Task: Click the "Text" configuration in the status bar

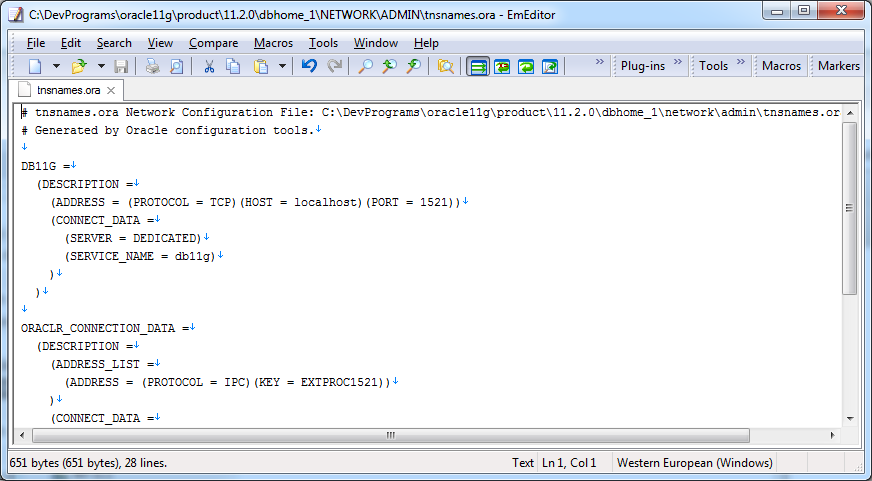Action: (x=523, y=463)
